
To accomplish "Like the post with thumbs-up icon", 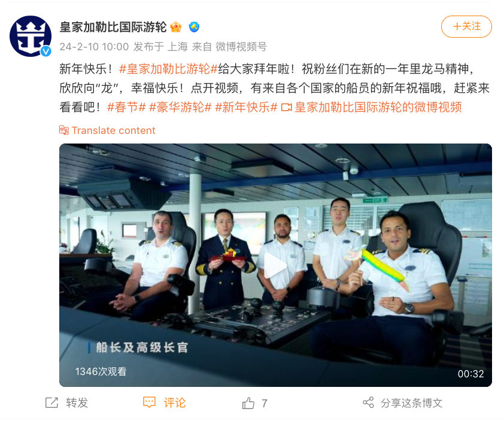I will pos(248,403).
